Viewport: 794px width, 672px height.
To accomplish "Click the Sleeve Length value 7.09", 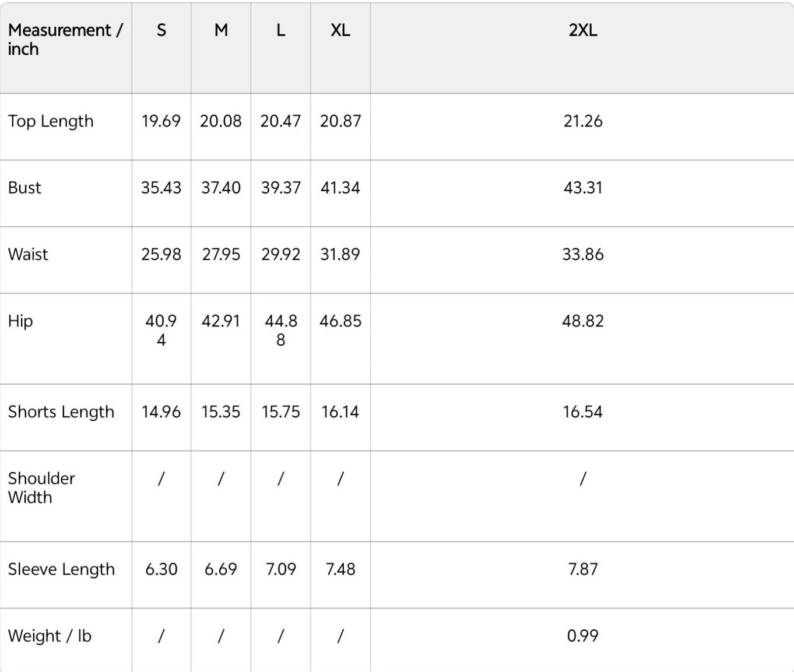I will point(280,569).
